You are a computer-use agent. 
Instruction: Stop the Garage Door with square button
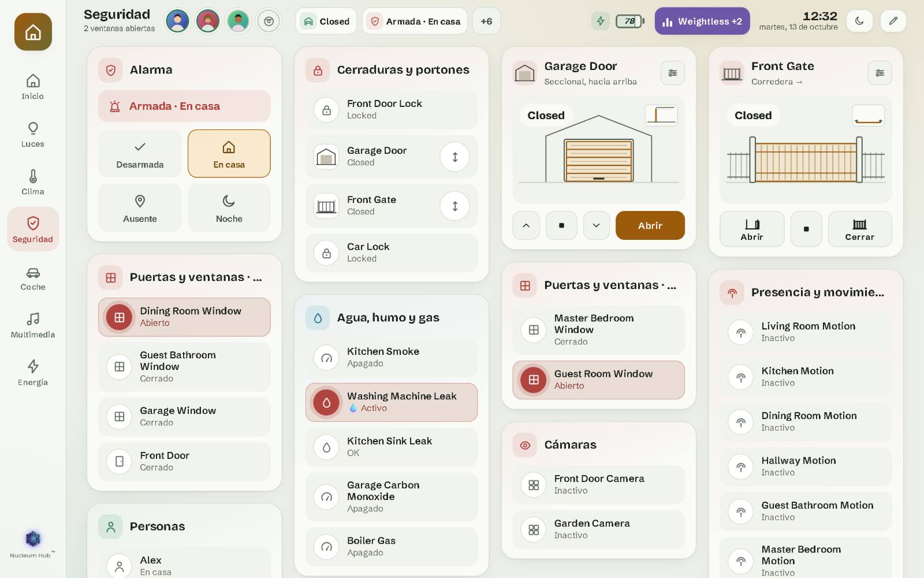(561, 225)
